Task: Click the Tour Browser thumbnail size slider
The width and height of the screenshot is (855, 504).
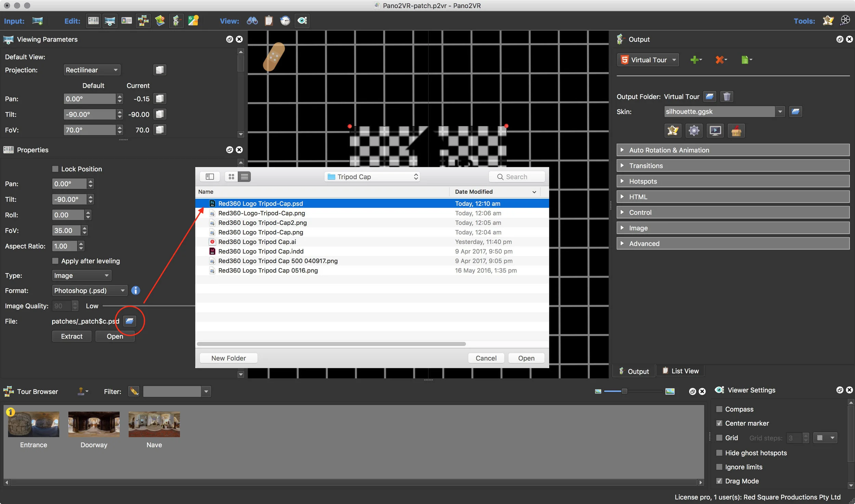Action: (624, 391)
